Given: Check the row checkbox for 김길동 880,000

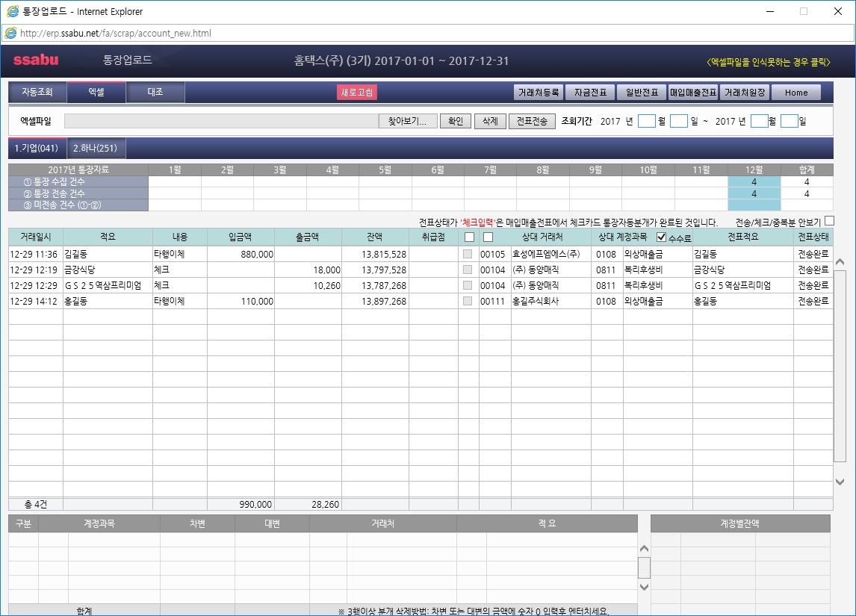Looking at the screenshot, I should pos(468,254).
